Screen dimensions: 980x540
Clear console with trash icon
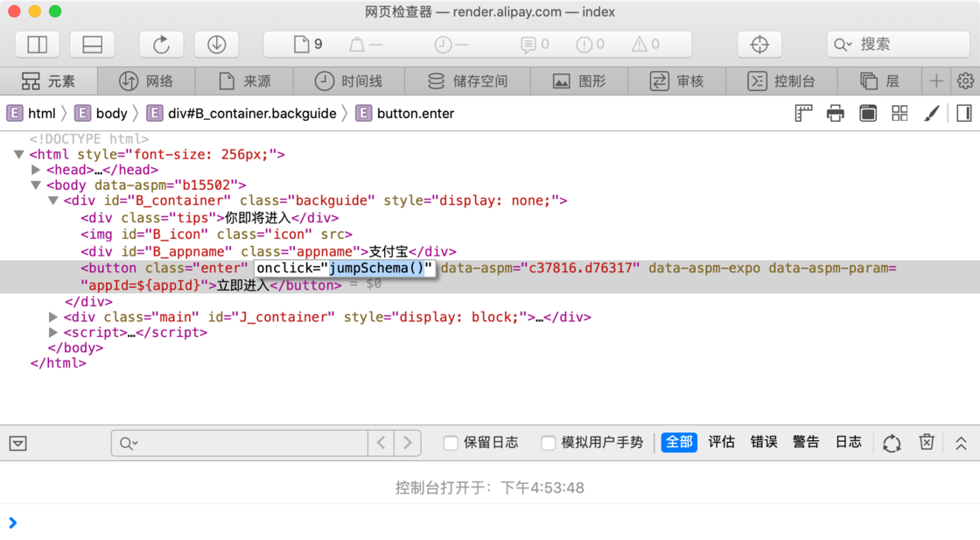[x=927, y=443]
